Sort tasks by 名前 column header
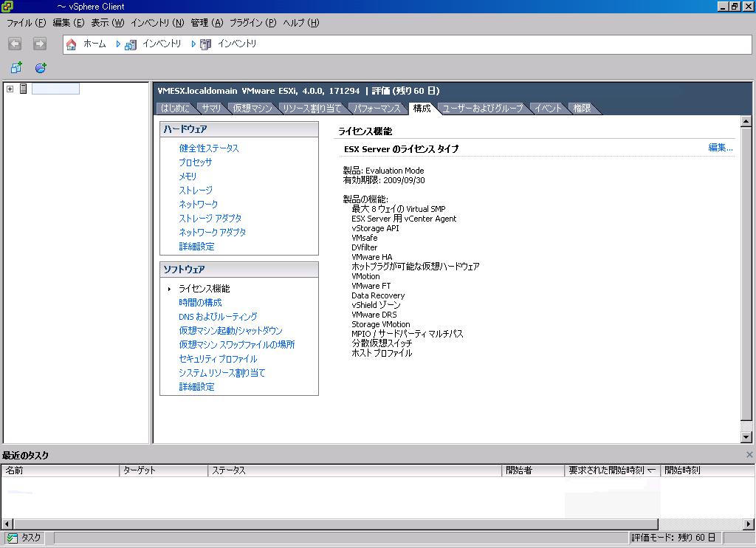Viewport: 756px width, 548px height. point(61,470)
